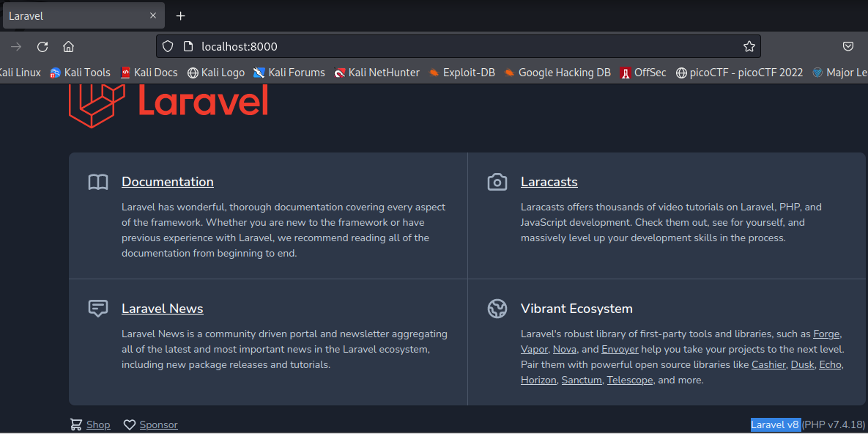Viewport: 868px width, 434px height.
Task: Click the OffSec bookmark favicon
Action: tap(626, 73)
